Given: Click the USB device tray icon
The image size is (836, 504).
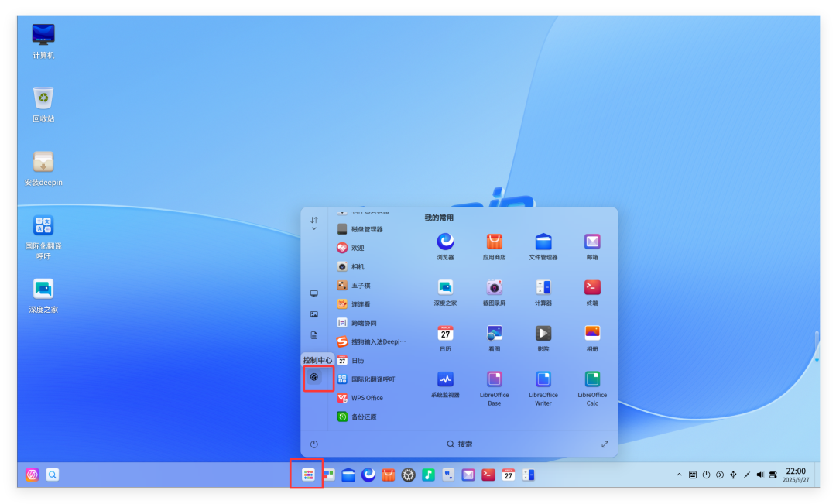Looking at the screenshot, I should (733, 475).
